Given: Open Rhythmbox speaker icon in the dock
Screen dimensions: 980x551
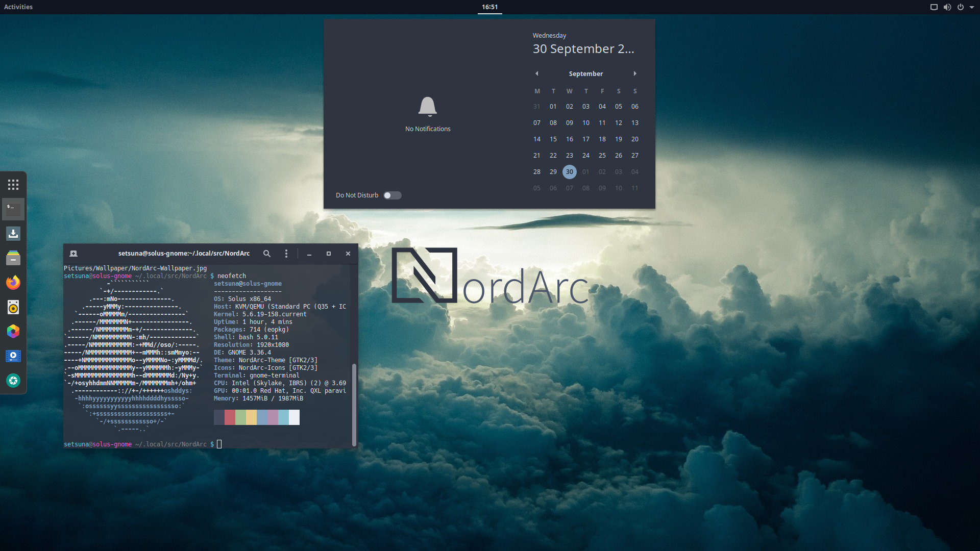Looking at the screenshot, I should pos(13,307).
